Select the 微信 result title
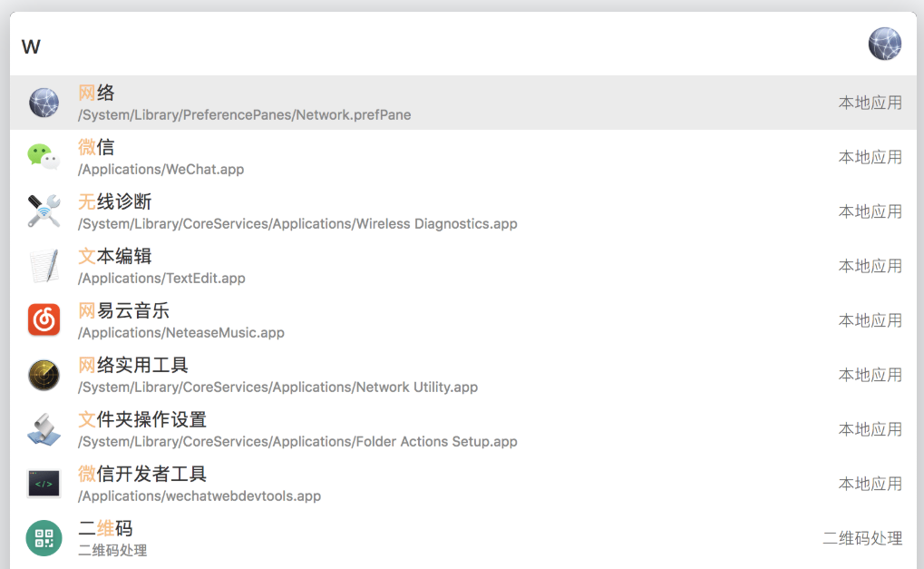This screenshot has width=924, height=569. click(97, 147)
